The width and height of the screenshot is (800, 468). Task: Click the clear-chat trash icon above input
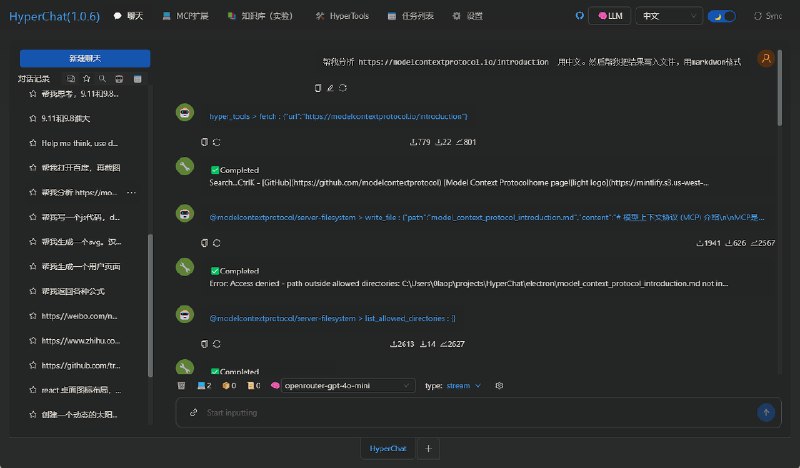[181, 385]
